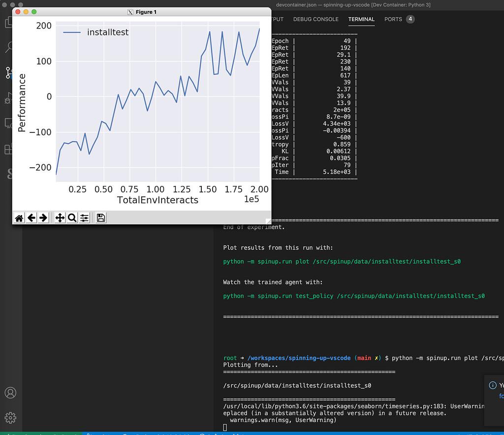Open the Accounts menu in the activity bar

[10, 393]
